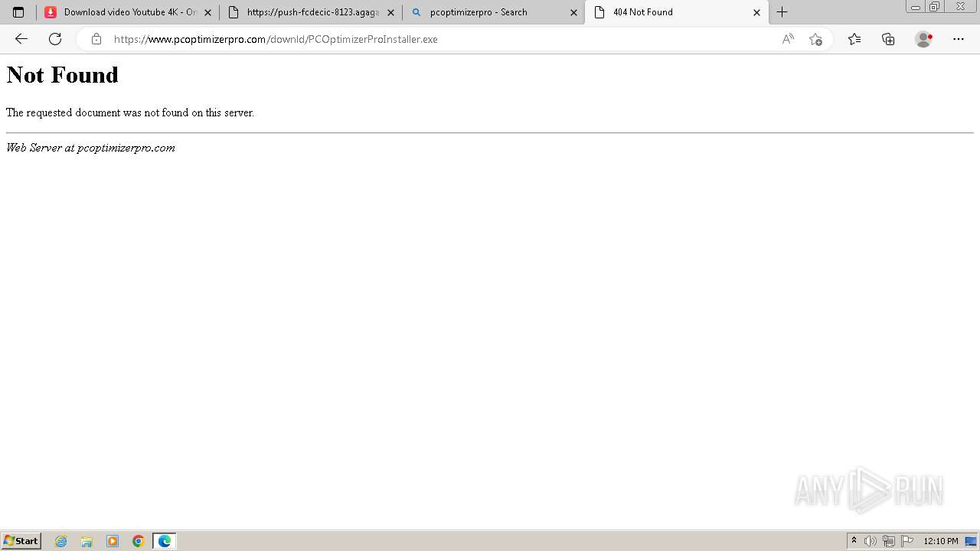View site information lock icon
Screen dimensions: 980x551
(96, 39)
